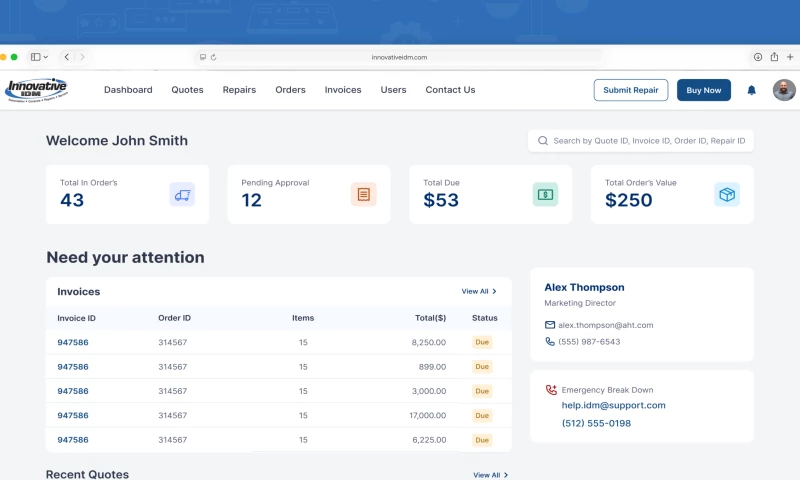800x480 pixels.
Task: Open the Quotes menu
Action: click(187, 90)
